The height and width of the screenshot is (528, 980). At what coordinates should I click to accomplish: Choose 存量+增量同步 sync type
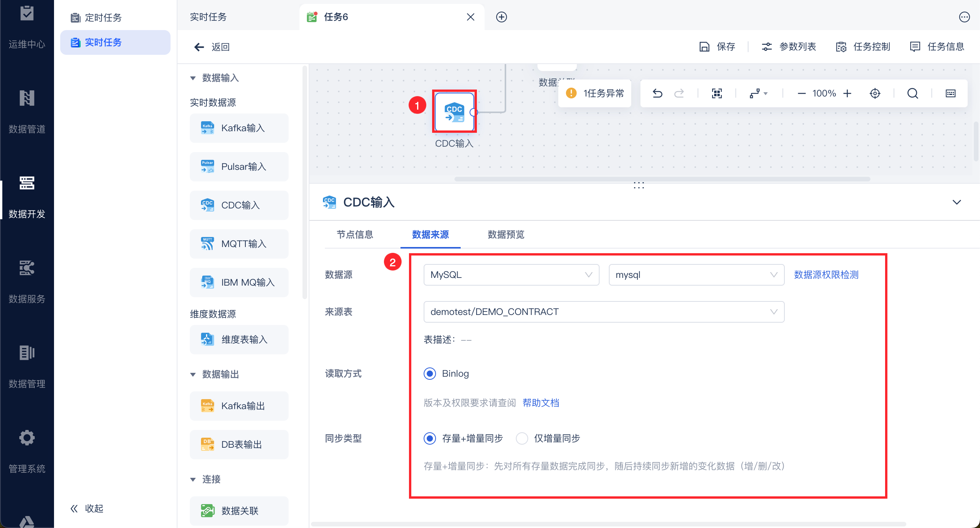click(430, 438)
